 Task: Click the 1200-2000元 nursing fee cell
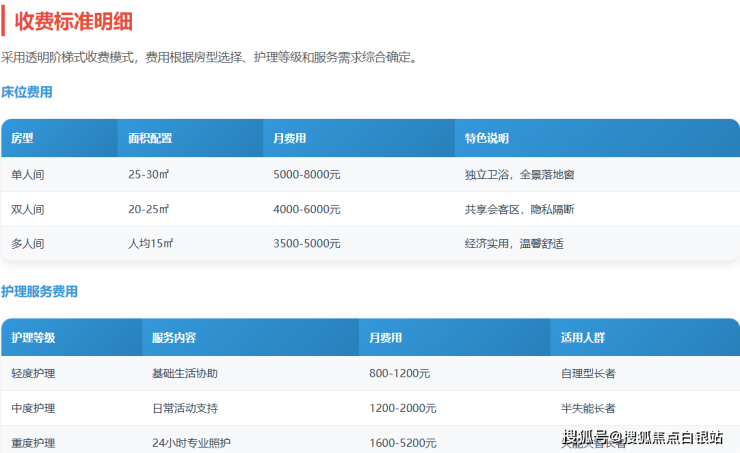(403, 408)
